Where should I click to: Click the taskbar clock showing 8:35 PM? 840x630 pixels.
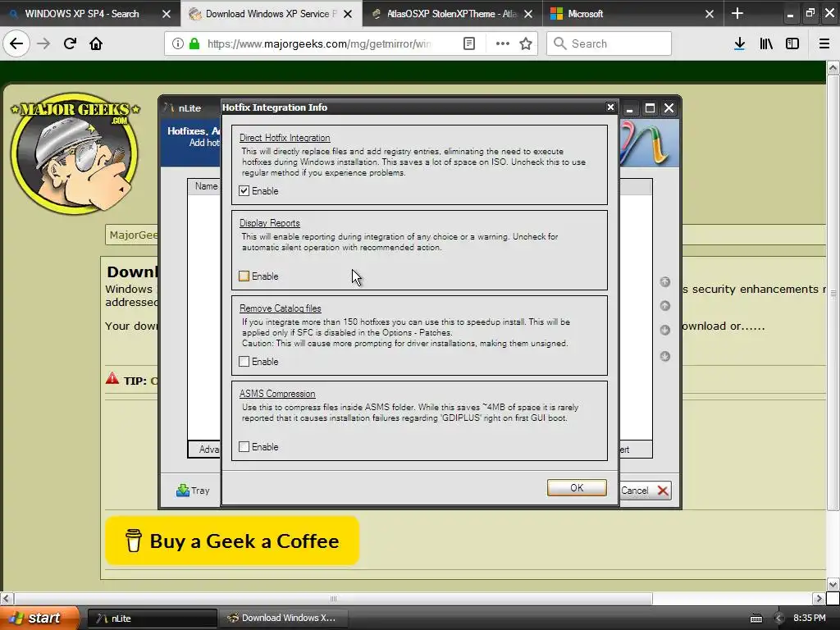tap(810, 618)
